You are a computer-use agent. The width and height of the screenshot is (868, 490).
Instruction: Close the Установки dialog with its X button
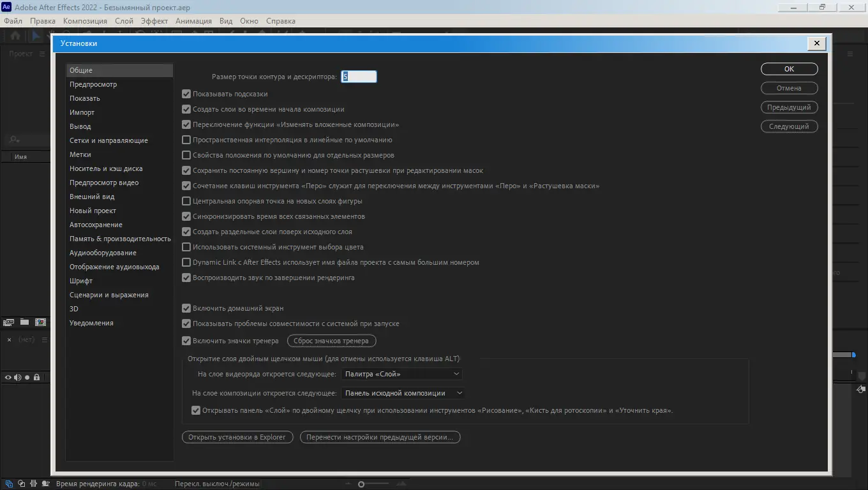[x=817, y=43]
